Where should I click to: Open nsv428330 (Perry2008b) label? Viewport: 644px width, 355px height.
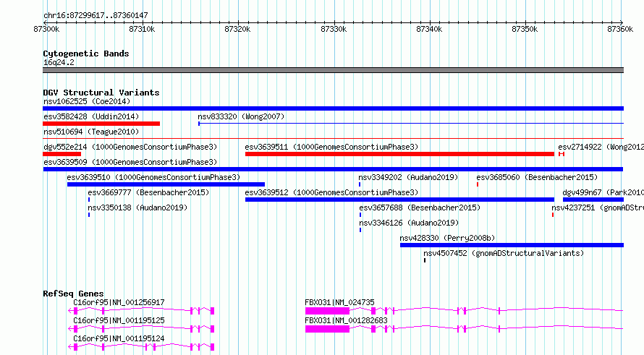point(447,238)
